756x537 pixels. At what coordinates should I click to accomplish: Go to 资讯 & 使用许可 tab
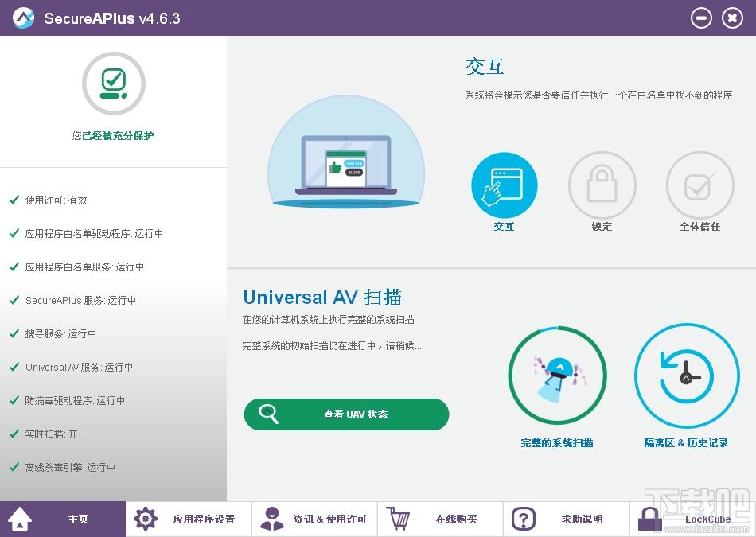(x=314, y=519)
